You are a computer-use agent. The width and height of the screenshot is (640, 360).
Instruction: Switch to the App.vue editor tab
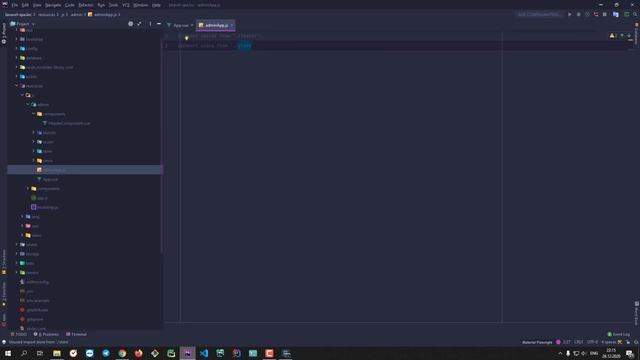pyautogui.click(x=180, y=25)
